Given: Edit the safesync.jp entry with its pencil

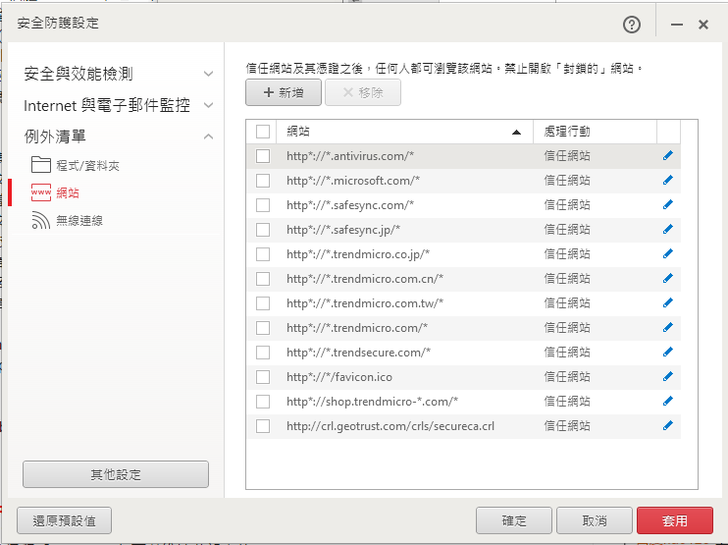Looking at the screenshot, I should point(668,229).
